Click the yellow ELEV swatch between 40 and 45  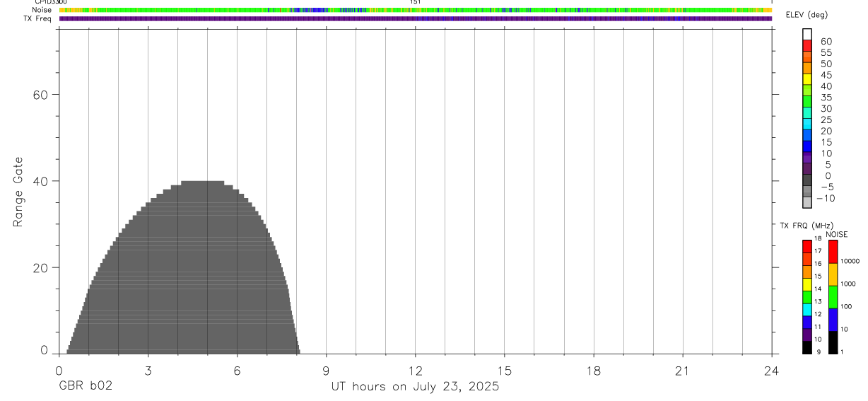[x=807, y=79]
